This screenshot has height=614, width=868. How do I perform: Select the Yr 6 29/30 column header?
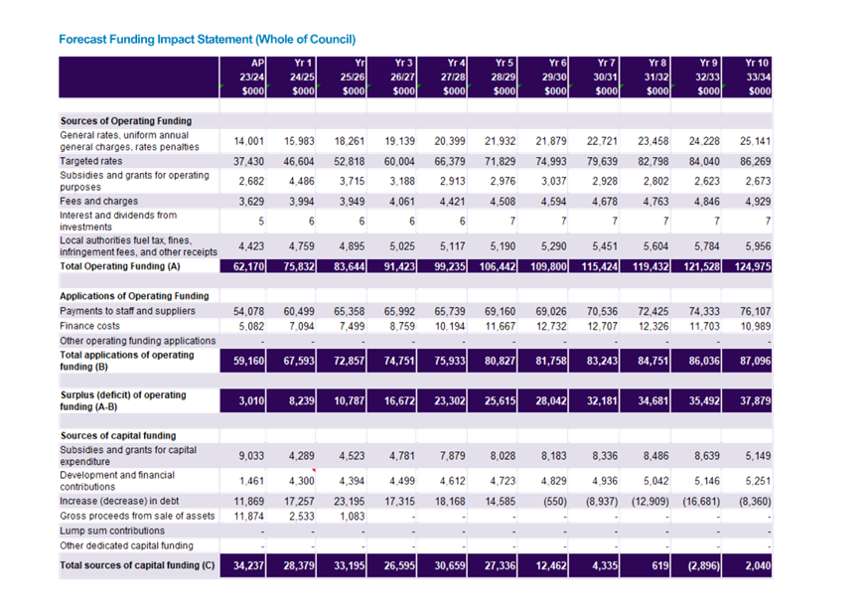[x=543, y=77]
